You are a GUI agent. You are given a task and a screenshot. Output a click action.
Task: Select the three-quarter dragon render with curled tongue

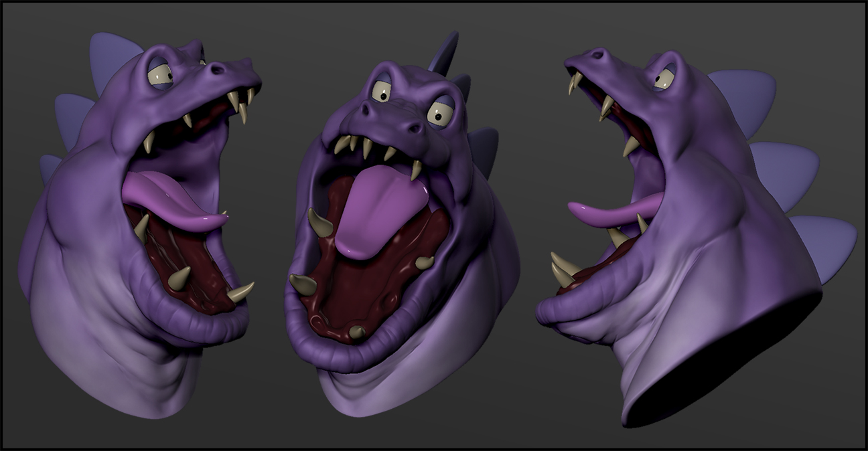(139, 224)
